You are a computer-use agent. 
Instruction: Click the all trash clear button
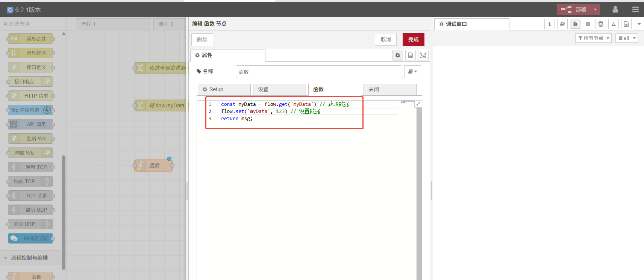[624, 38]
